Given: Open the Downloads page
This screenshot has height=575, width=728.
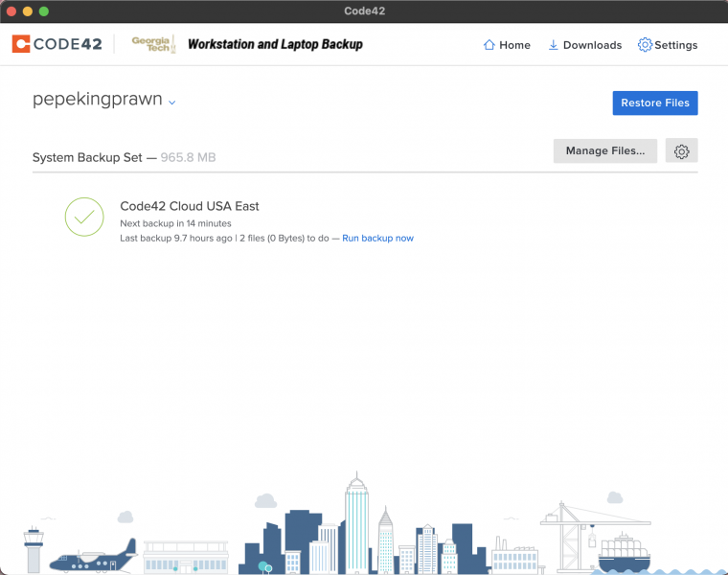Looking at the screenshot, I should [x=585, y=45].
